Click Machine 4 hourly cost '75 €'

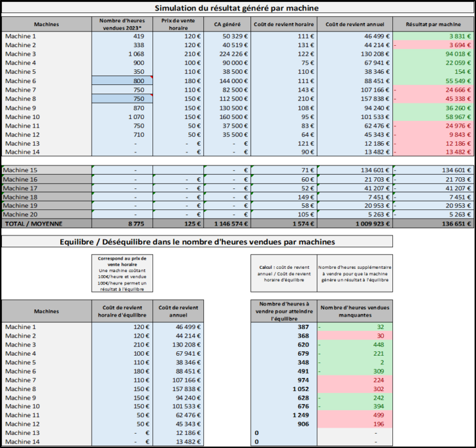click(x=284, y=63)
